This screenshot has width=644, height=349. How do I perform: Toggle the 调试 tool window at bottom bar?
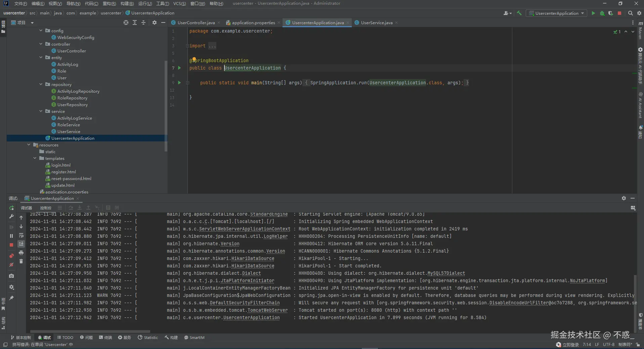tap(44, 338)
